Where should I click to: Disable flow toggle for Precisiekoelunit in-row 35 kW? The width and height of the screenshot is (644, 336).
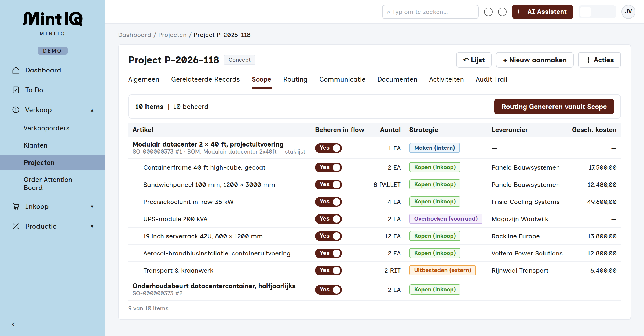click(x=328, y=202)
